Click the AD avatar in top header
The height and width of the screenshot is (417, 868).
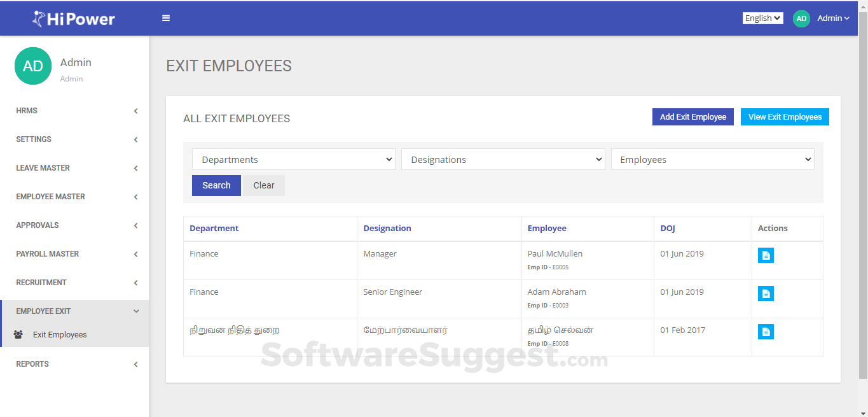tap(801, 18)
